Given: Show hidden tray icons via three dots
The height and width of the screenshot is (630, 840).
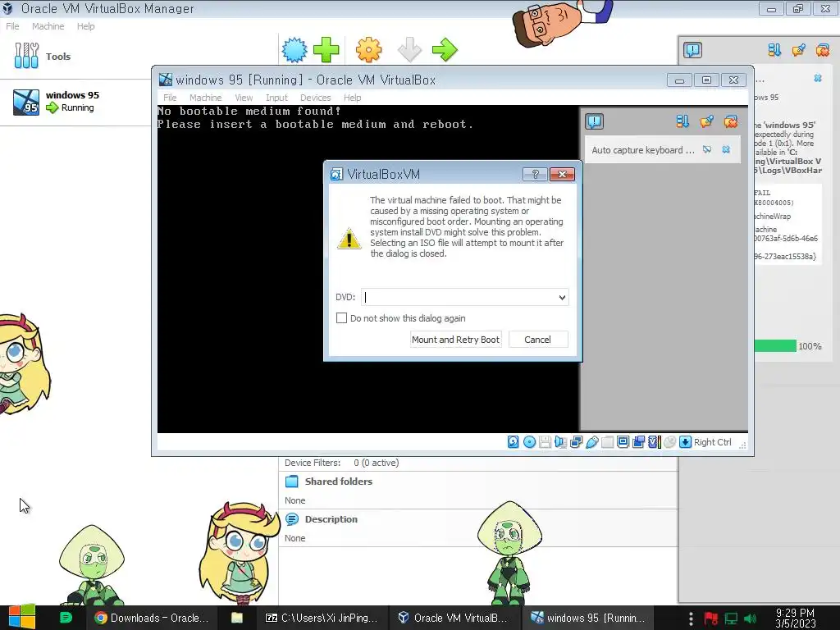Looking at the screenshot, I should click(x=691, y=619).
